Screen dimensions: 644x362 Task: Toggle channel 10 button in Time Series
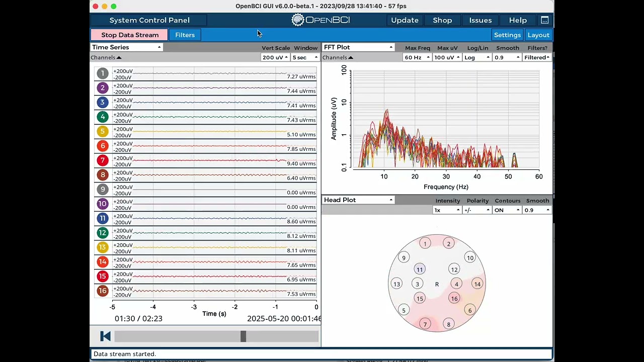point(103,204)
